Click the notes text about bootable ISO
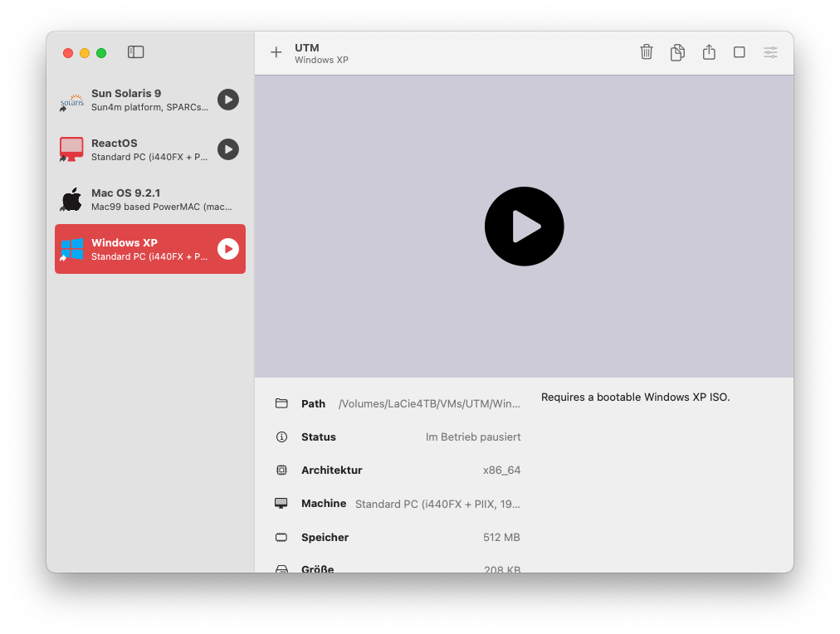This screenshot has width=840, height=634. tap(635, 397)
